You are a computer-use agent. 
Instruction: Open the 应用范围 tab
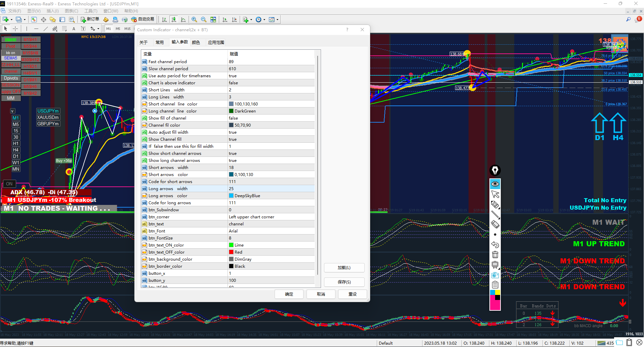point(216,42)
